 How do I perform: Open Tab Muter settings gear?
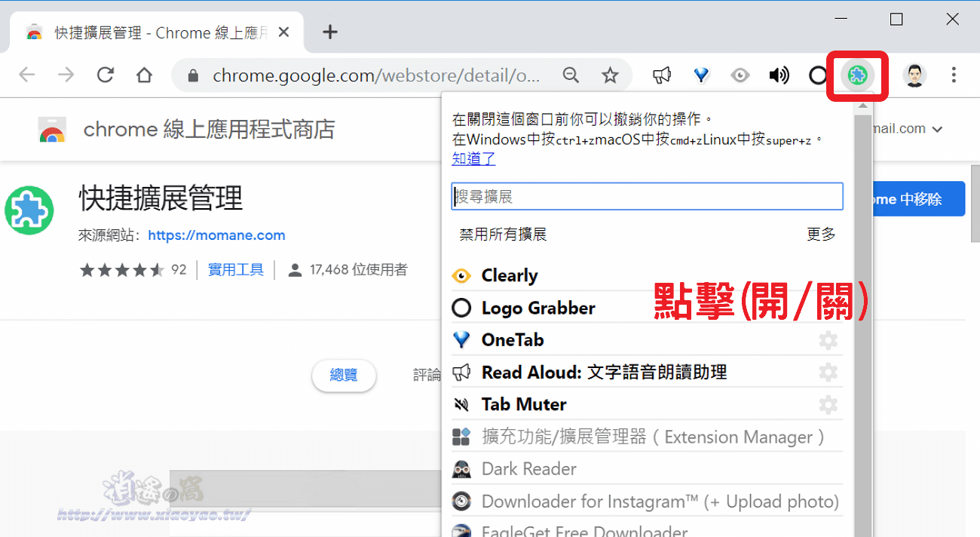[828, 404]
